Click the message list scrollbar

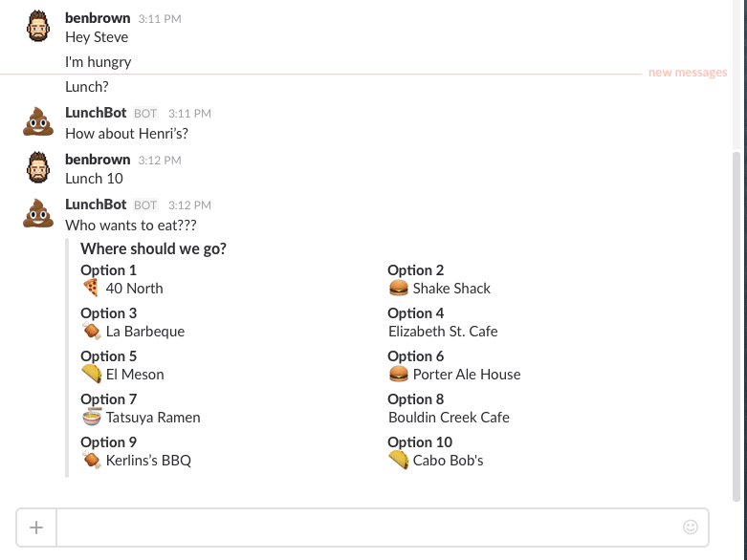click(736, 325)
